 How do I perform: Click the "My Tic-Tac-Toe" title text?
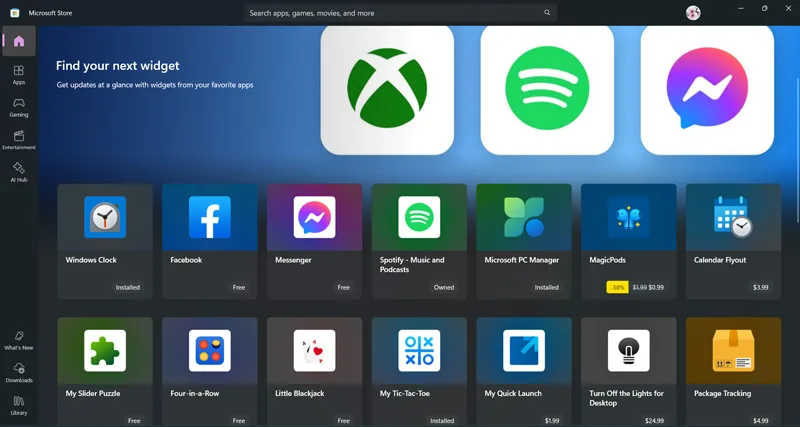pyautogui.click(x=405, y=393)
